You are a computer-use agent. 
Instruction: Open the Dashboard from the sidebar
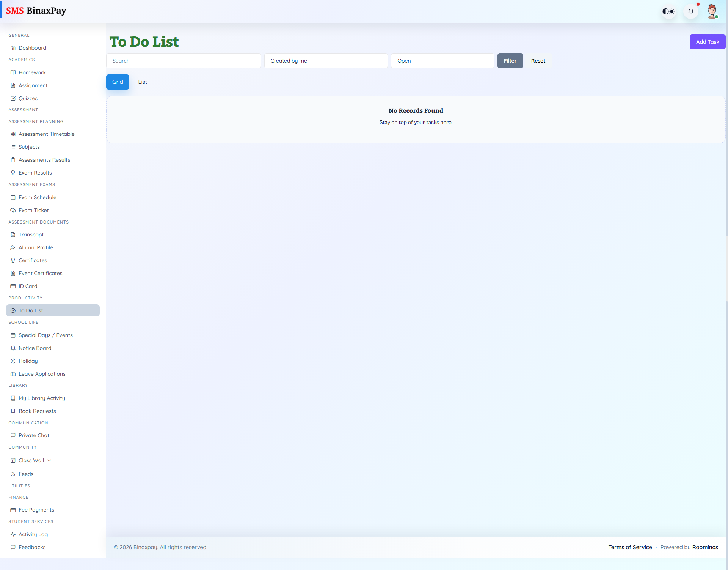(x=32, y=48)
